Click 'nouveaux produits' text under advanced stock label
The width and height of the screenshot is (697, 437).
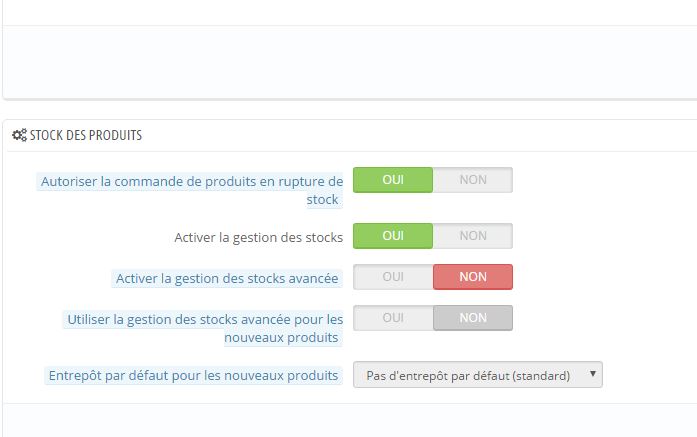point(281,337)
